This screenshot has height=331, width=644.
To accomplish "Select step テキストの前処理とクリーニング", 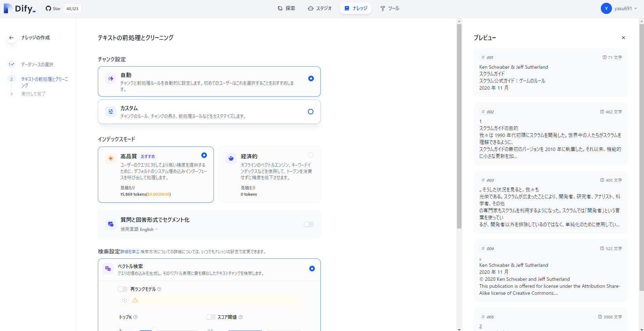I will coord(45,82).
